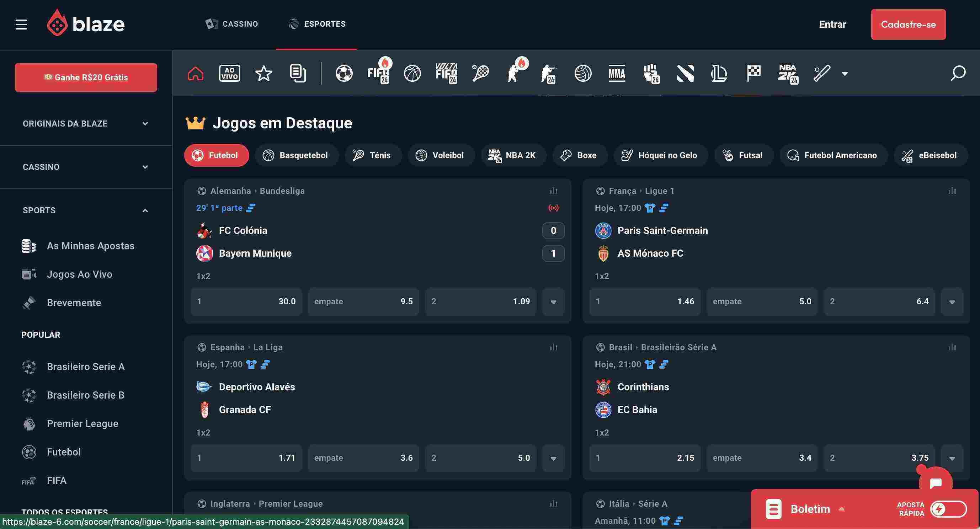Show more sports dropdown arrow
Image resolution: width=980 pixels, height=529 pixels.
845,74
